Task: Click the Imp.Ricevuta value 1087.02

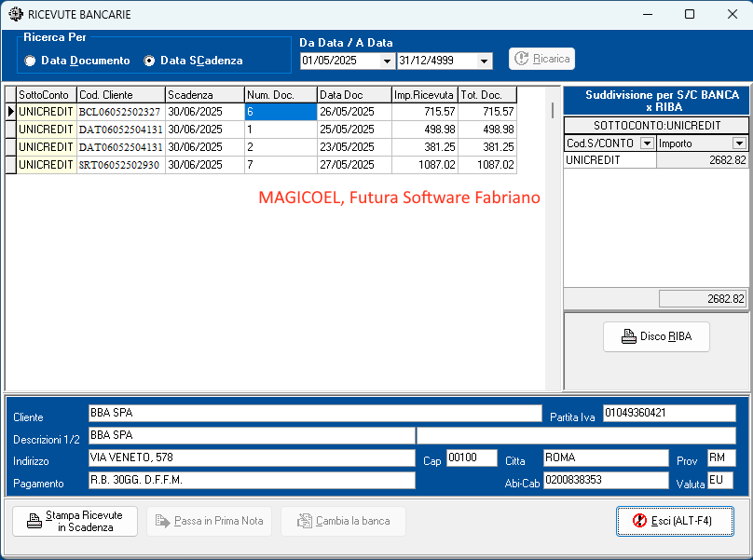Action: pyautogui.click(x=425, y=165)
